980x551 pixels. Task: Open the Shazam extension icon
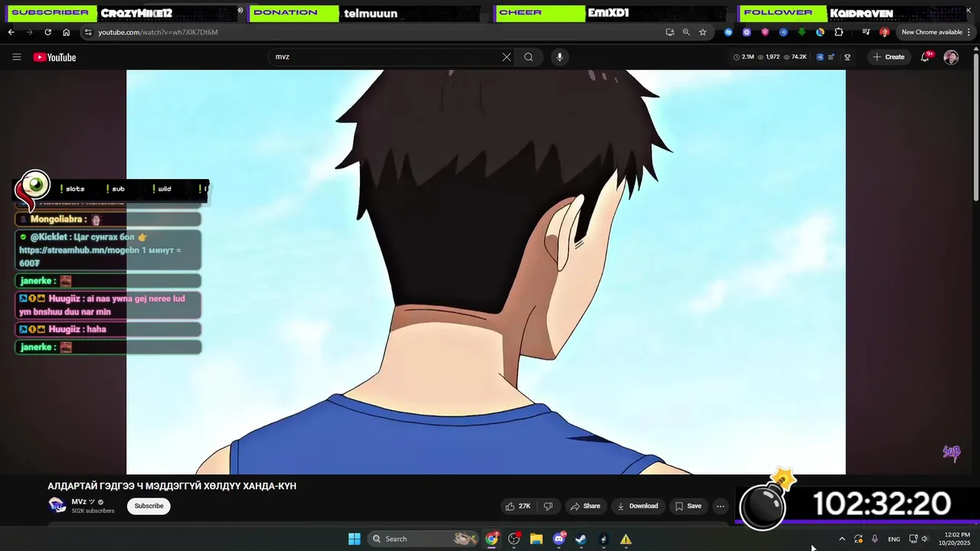pyautogui.click(x=728, y=32)
